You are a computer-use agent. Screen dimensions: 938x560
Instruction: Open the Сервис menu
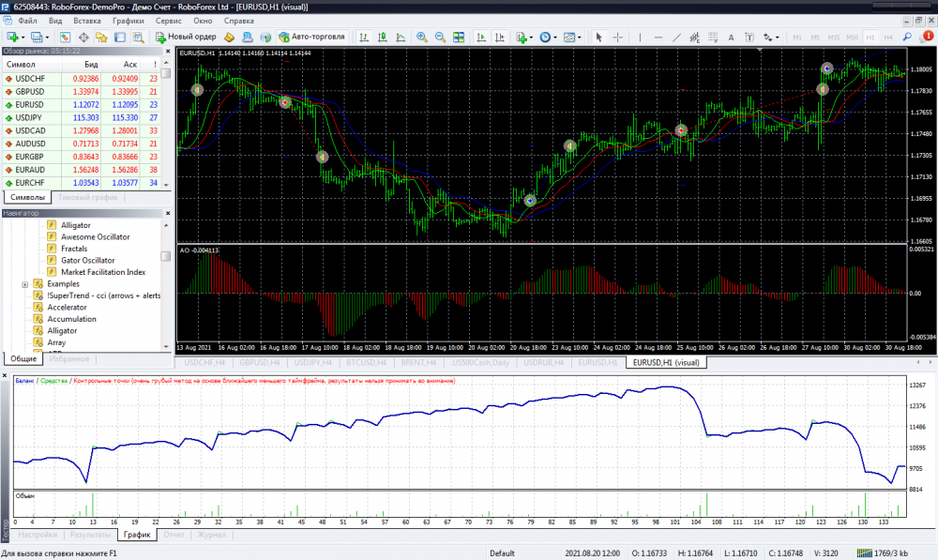[x=169, y=20]
